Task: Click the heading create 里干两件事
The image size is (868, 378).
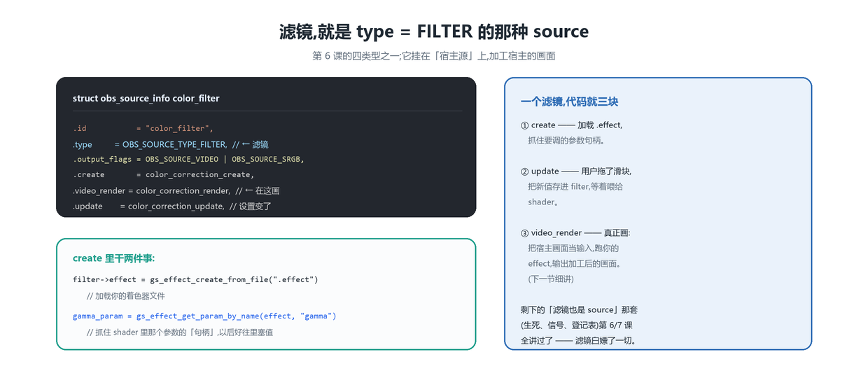Action: (114, 258)
